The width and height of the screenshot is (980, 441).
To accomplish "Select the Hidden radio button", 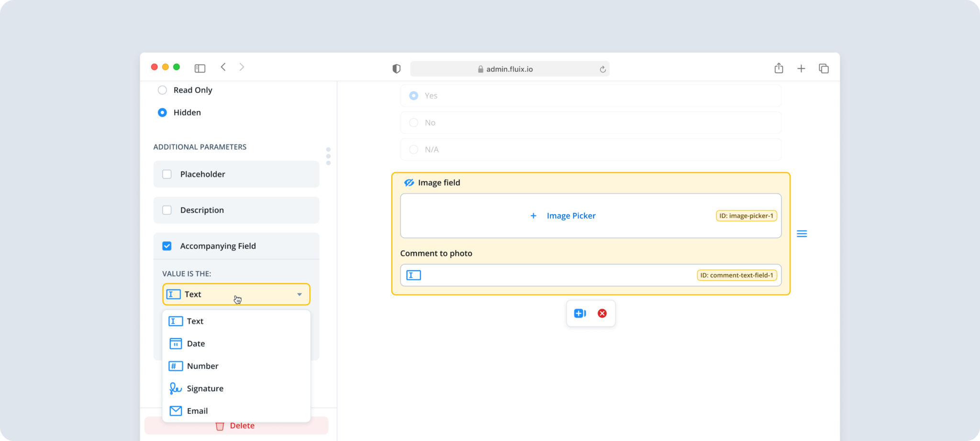I will click(162, 112).
